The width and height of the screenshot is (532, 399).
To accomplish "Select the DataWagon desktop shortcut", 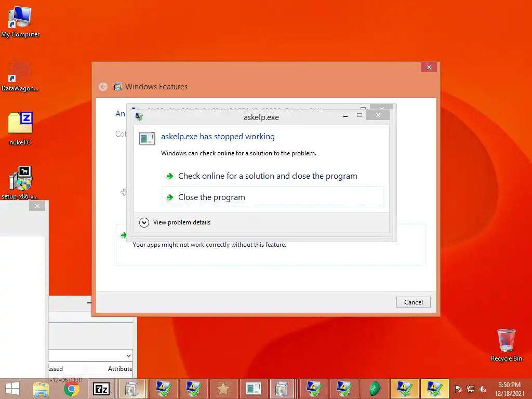I will click(x=20, y=75).
